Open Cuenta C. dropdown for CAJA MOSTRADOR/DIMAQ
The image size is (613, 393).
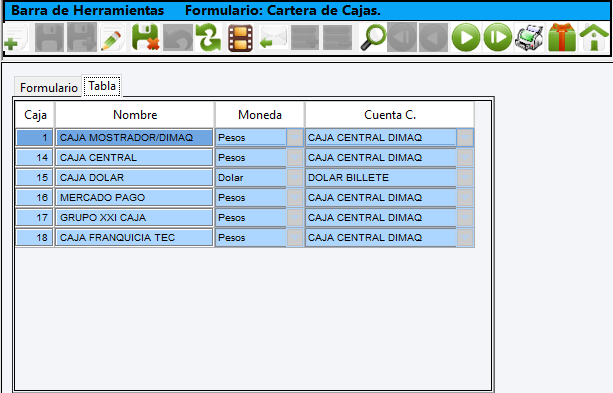pos(465,138)
